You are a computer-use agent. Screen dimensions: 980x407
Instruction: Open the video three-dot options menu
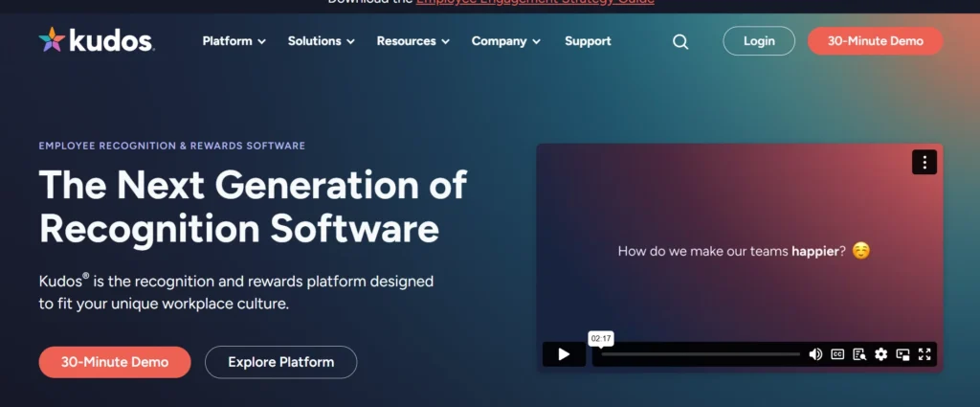pos(924,163)
